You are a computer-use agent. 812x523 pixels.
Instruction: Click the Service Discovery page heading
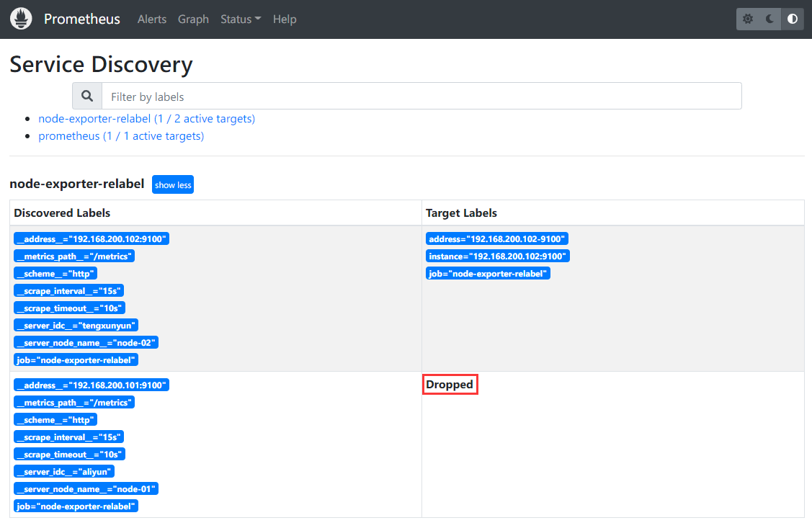click(x=101, y=64)
